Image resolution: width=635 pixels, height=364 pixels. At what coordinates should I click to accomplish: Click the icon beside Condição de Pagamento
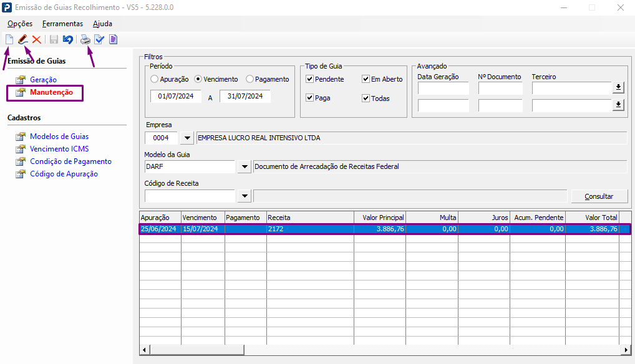click(x=21, y=162)
